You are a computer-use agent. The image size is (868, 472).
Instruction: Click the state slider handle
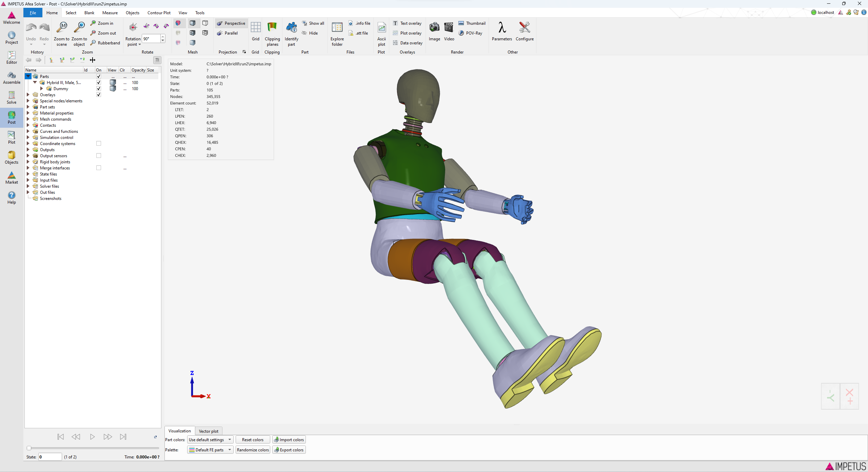pyautogui.click(x=29, y=448)
